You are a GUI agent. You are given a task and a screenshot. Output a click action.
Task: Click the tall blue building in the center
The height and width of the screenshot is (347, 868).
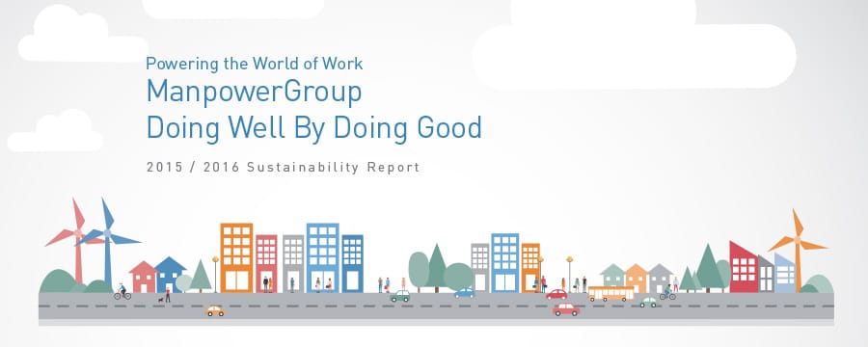pos(323,258)
